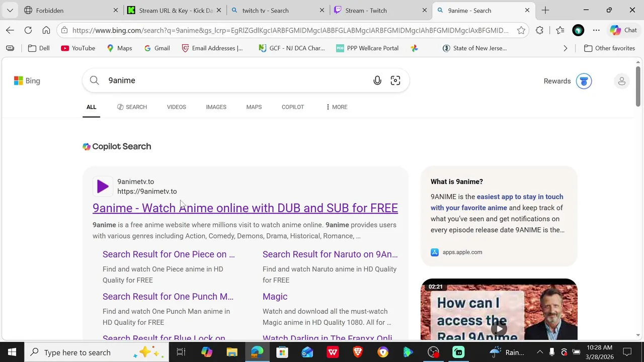Open Microsoft Rewards
The width and height of the screenshot is (644, 362).
(568, 81)
